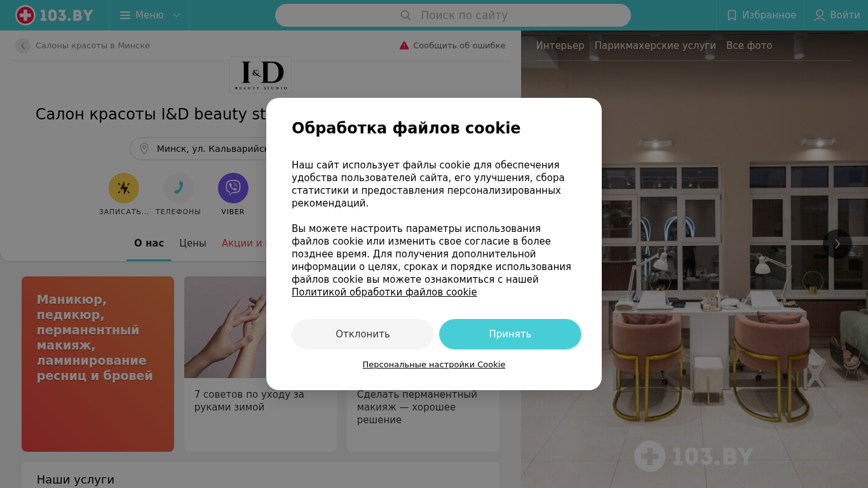
Task: Click the Войти user icon
Action: [x=820, y=15]
